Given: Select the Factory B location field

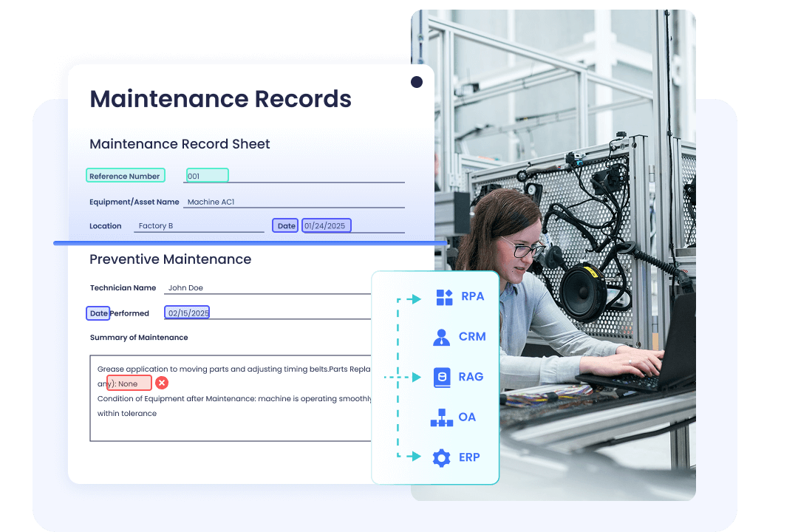Looking at the screenshot, I should 157,225.
